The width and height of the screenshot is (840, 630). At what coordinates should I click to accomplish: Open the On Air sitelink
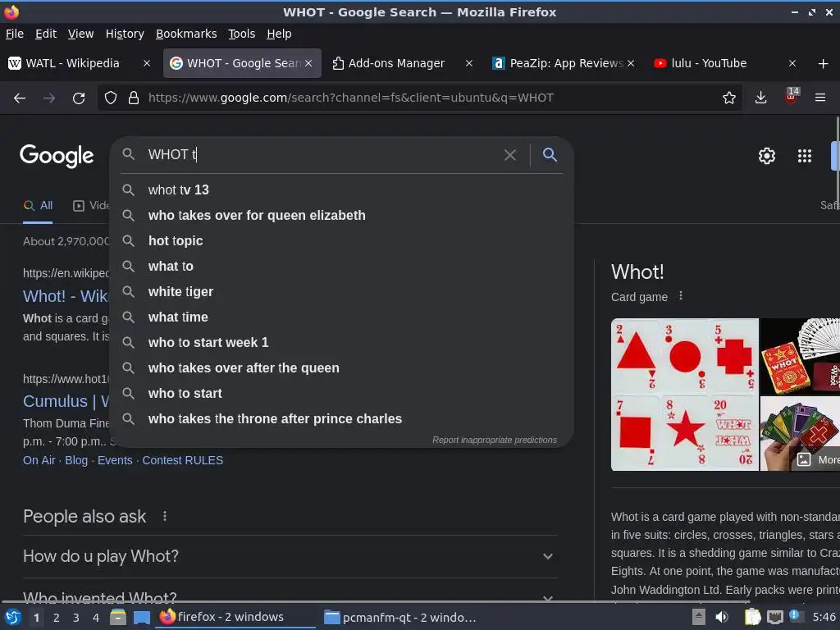pyautogui.click(x=39, y=460)
